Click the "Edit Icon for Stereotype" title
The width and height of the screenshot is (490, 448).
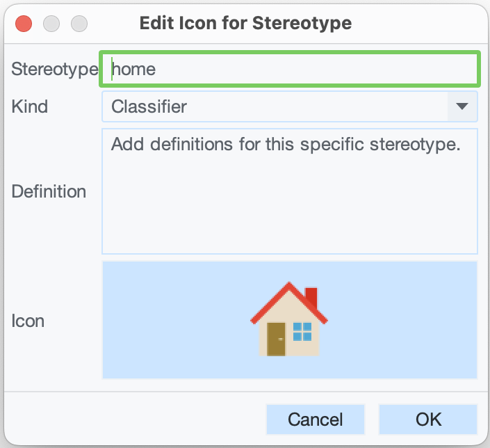(x=245, y=23)
